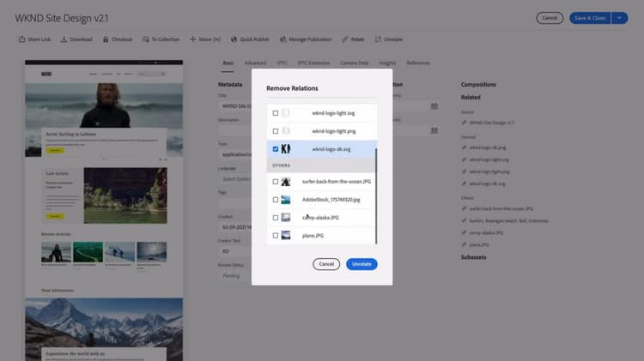The image size is (644, 361).
Task: Expand the Save & Close dropdown arrow
Action: tap(619, 18)
